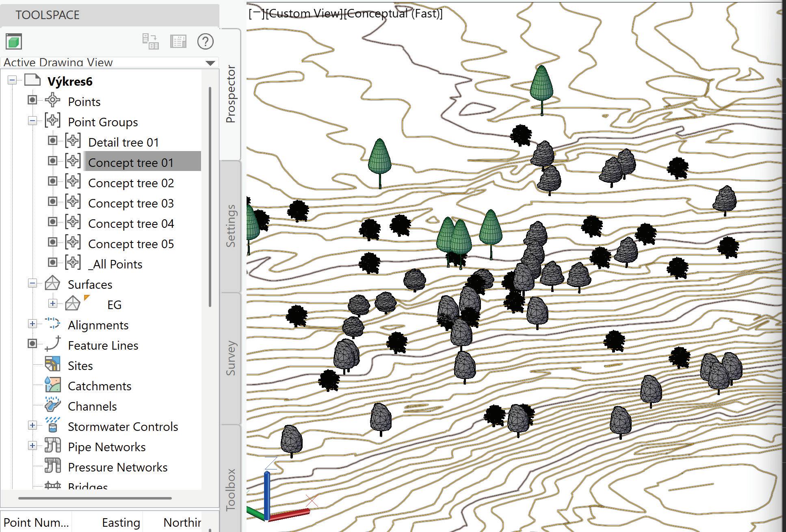Open the Active Drawing View dropdown

click(210, 63)
